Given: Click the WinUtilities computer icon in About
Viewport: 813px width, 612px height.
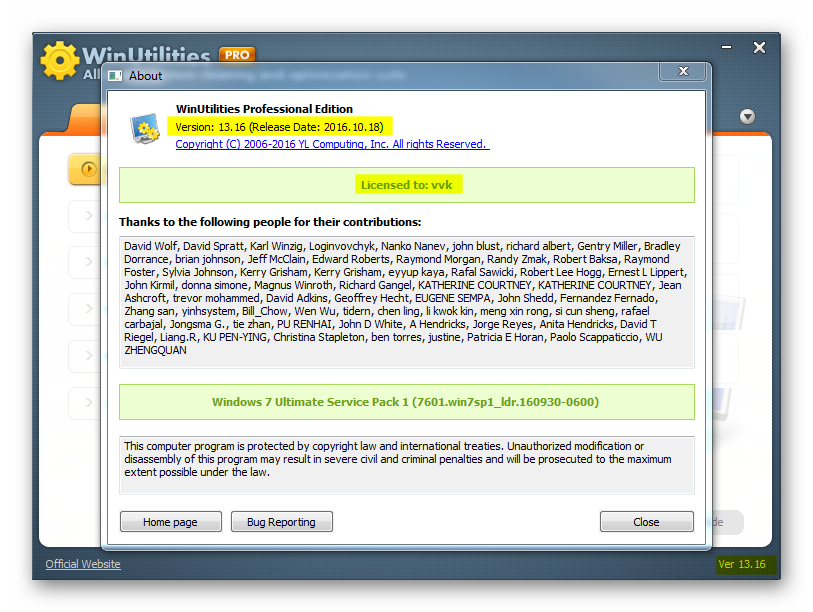Looking at the screenshot, I should pyautogui.click(x=145, y=128).
